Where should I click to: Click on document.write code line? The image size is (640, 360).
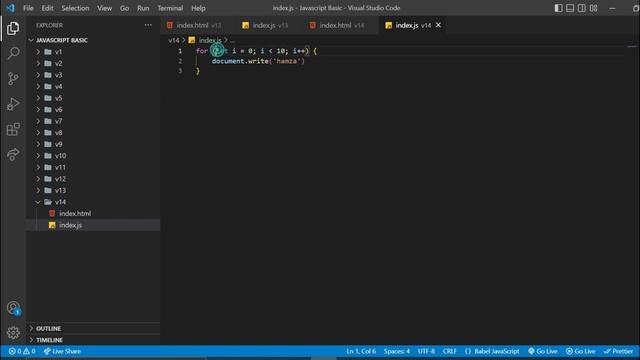tap(258, 61)
